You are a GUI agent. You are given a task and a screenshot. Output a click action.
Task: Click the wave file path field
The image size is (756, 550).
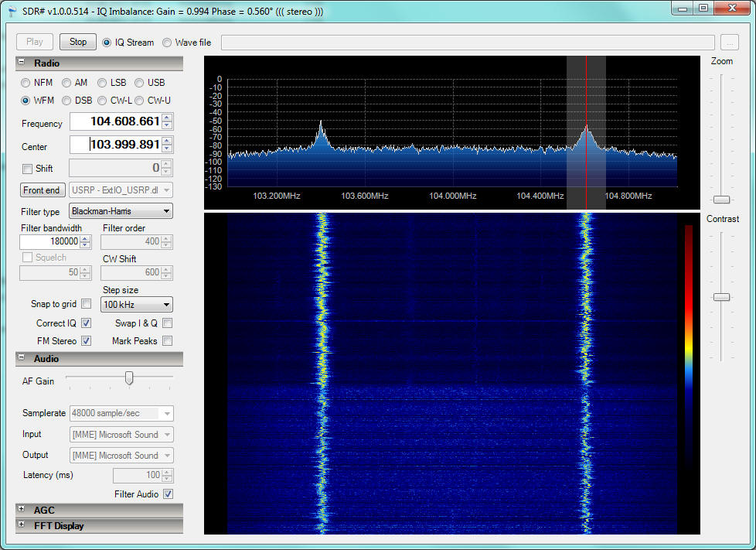pyautogui.click(x=468, y=43)
